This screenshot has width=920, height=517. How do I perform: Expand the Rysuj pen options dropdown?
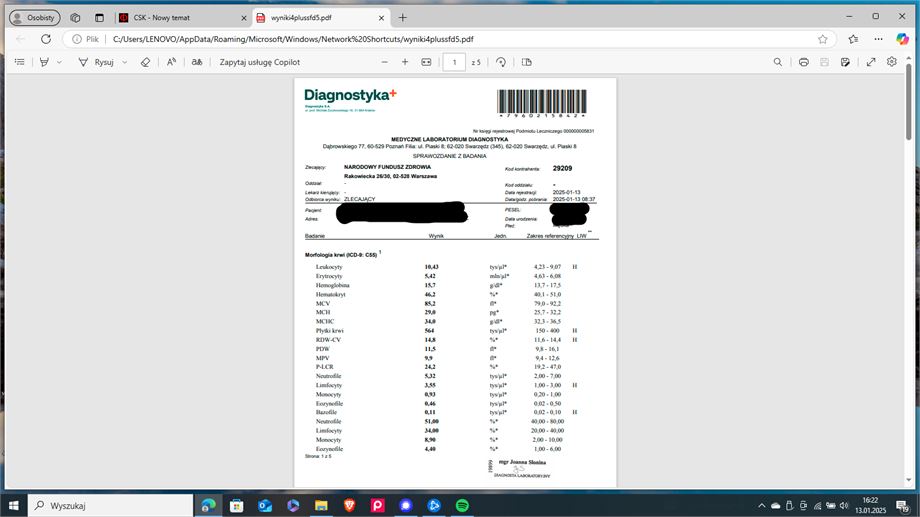pos(124,62)
